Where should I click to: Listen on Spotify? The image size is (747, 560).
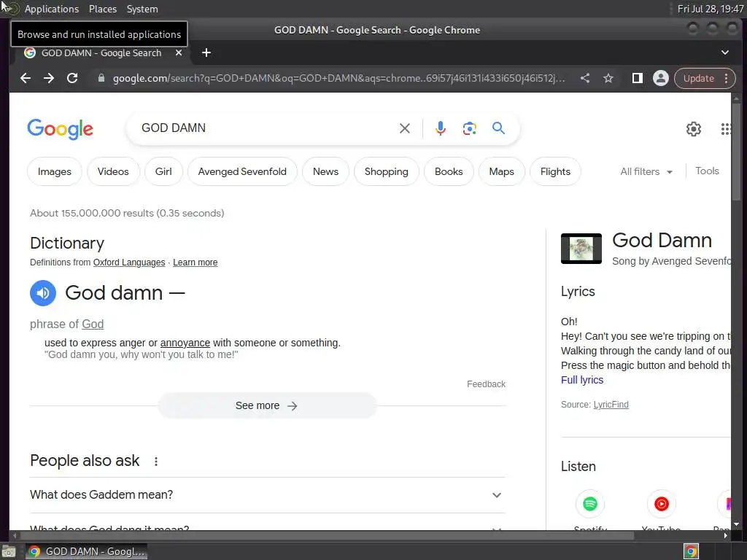[x=589, y=504]
